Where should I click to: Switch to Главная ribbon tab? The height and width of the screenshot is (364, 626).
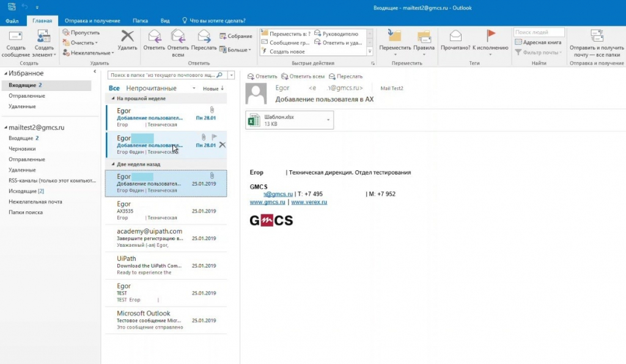coord(42,21)
